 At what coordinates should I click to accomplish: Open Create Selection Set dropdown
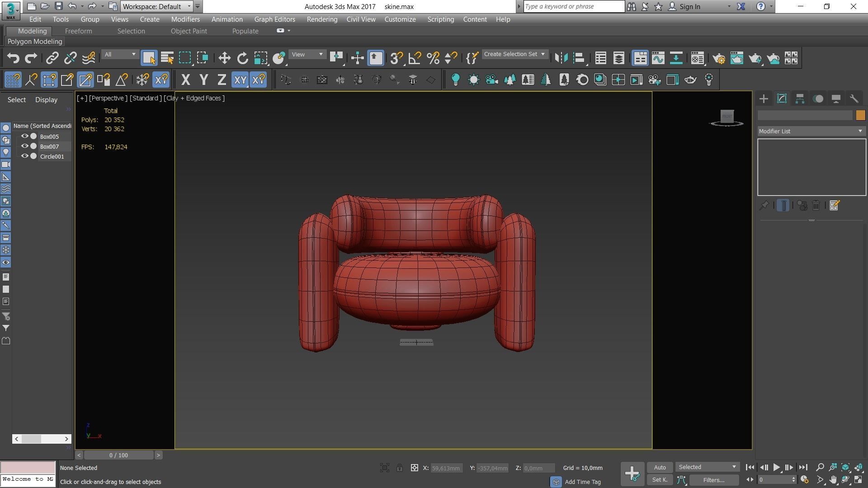(514, 54)
